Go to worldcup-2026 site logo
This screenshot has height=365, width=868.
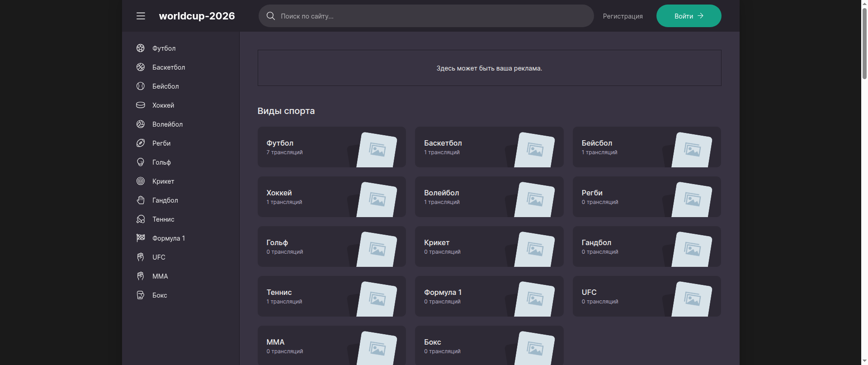pos(197,16)
